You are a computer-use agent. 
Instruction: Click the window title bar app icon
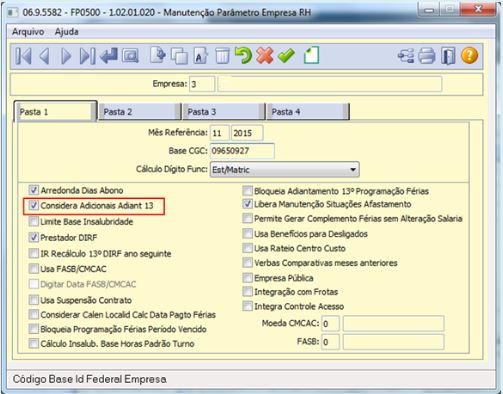[12, 13]
